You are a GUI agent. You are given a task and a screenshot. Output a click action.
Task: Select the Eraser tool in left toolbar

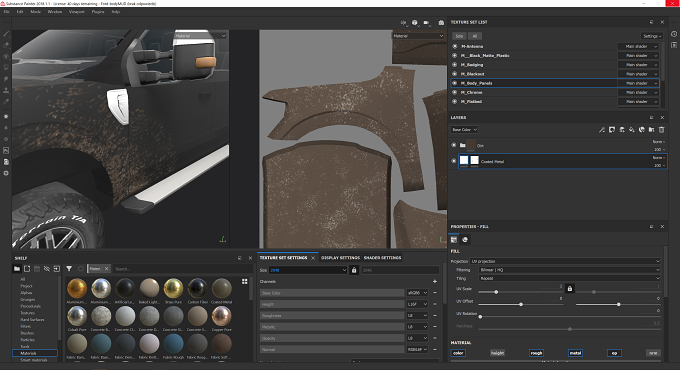pyautogui.click(x=6, y=45)
